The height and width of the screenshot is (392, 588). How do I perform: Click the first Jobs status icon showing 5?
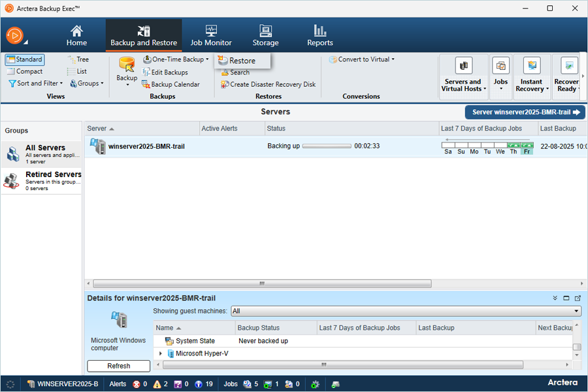[x=247, y=384]
